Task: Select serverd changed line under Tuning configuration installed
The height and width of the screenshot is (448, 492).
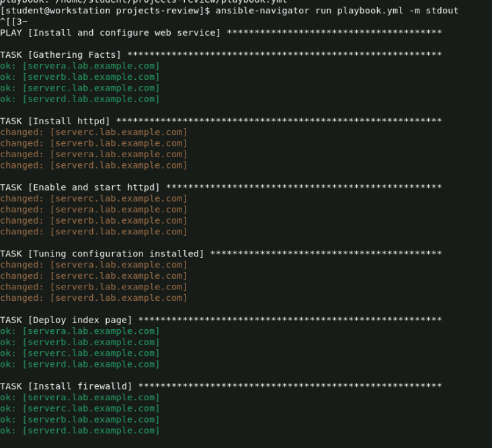Action: [x=93, y=298]
